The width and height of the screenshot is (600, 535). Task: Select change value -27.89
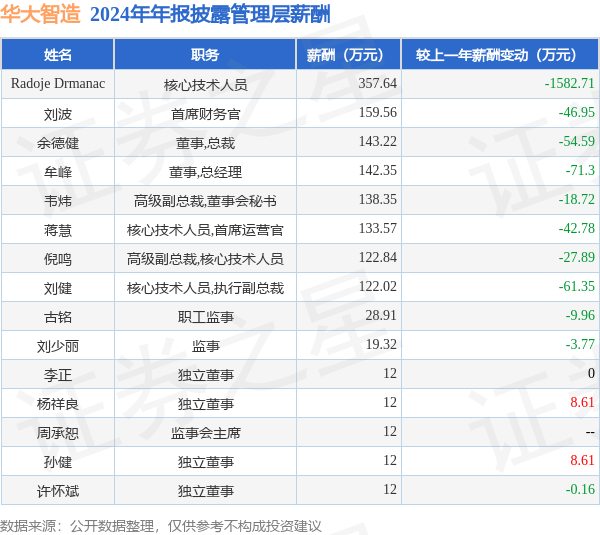point(576,257)
